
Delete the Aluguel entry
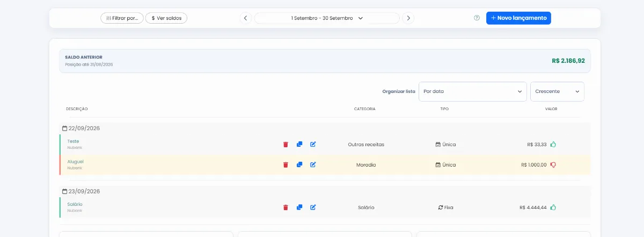click(286, 165)
